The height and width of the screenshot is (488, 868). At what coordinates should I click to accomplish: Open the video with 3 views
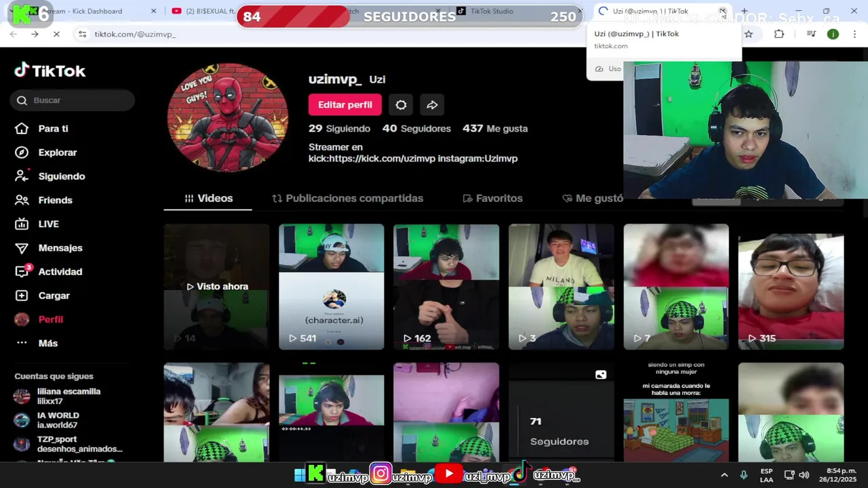pyautogui.click(x=561, y=287)
